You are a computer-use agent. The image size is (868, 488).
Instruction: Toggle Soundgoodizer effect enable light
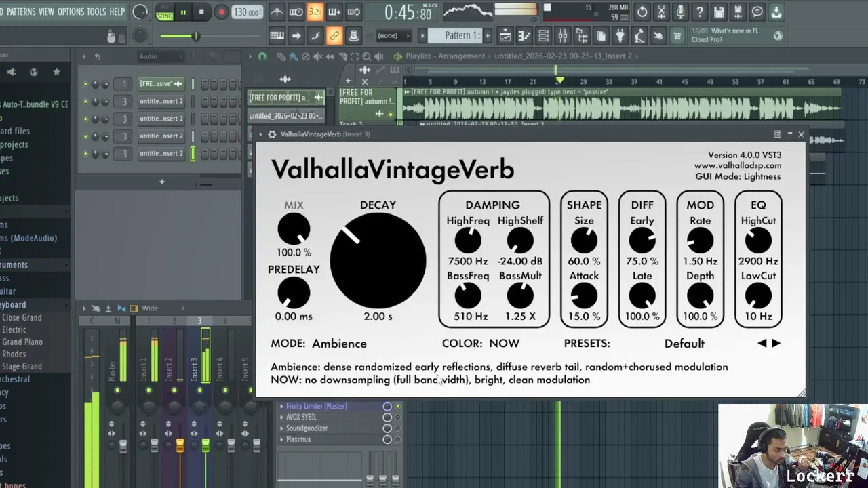pyautogui.click(x=398, y=428)
